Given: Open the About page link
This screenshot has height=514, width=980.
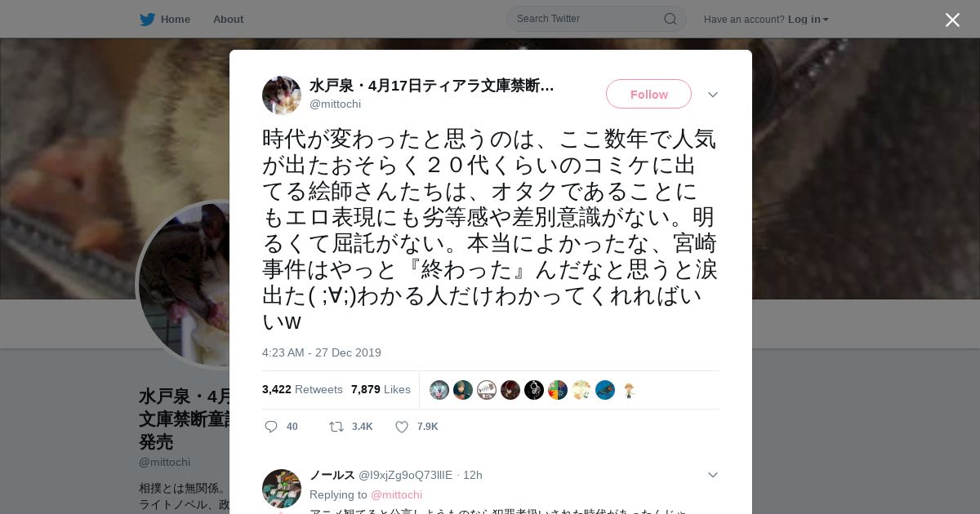Looking at the screenshot, I should (228, 19).
